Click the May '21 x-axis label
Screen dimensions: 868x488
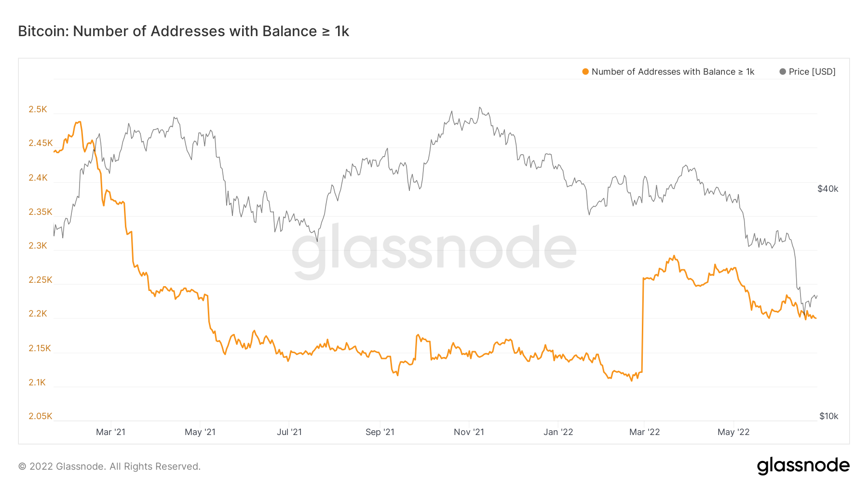point(200,432)
